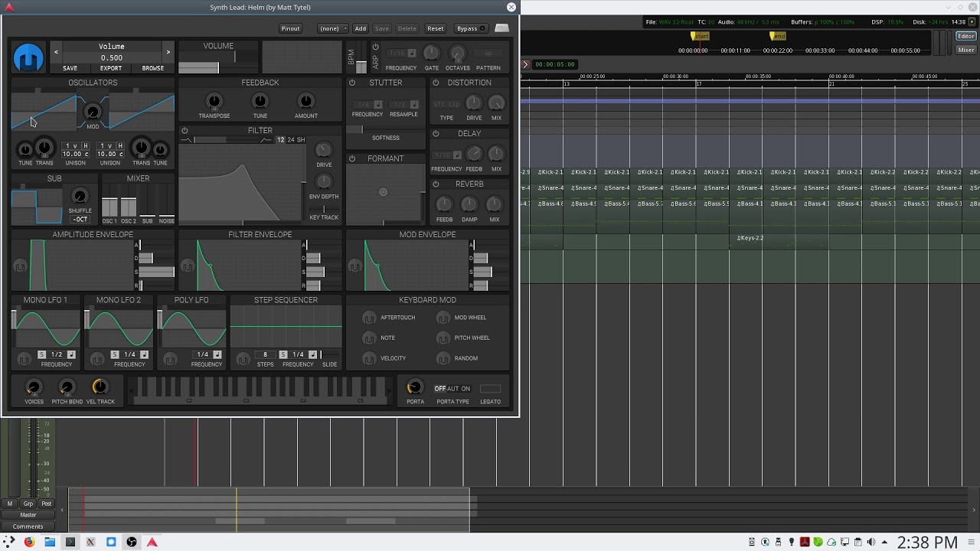980x551 pixels.
Task: Toggle the Step Sequencer power icon
Action: pyautogui.click(x=243, y=358)
